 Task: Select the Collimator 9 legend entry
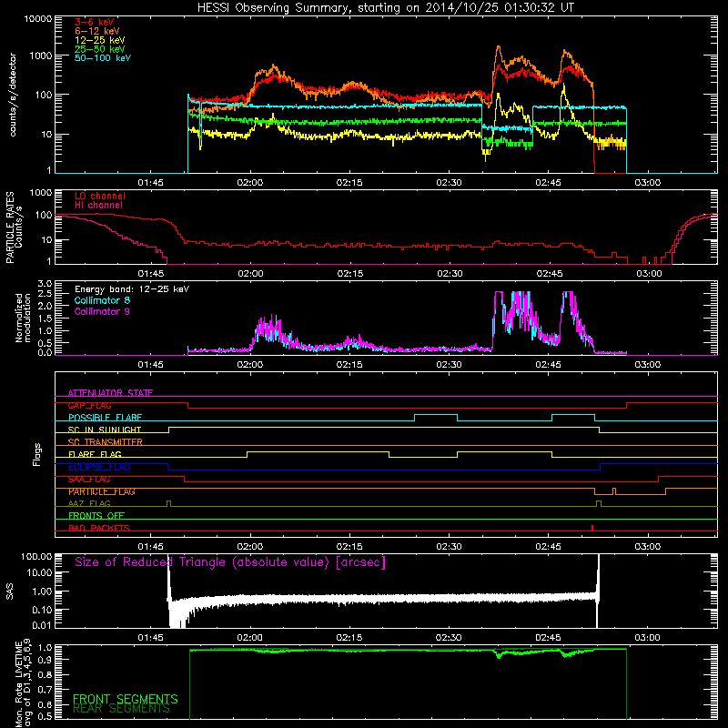pos(102,311)
